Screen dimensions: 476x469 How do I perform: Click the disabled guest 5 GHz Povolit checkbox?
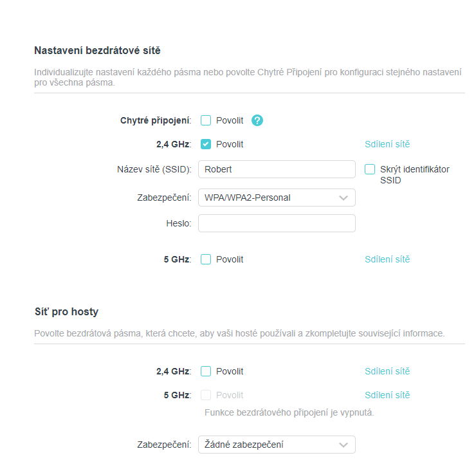tap(206, 395)
